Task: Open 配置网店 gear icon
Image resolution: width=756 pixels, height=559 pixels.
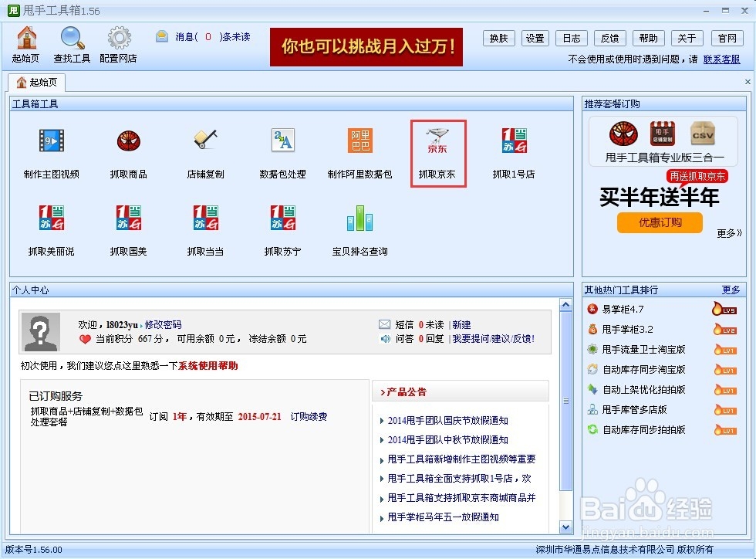Action: tap(118, 45)
